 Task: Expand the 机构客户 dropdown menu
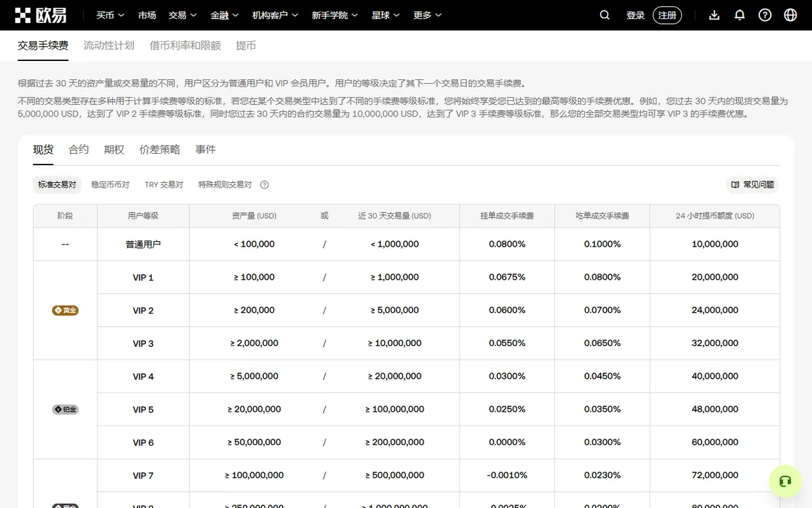(275, 15)
